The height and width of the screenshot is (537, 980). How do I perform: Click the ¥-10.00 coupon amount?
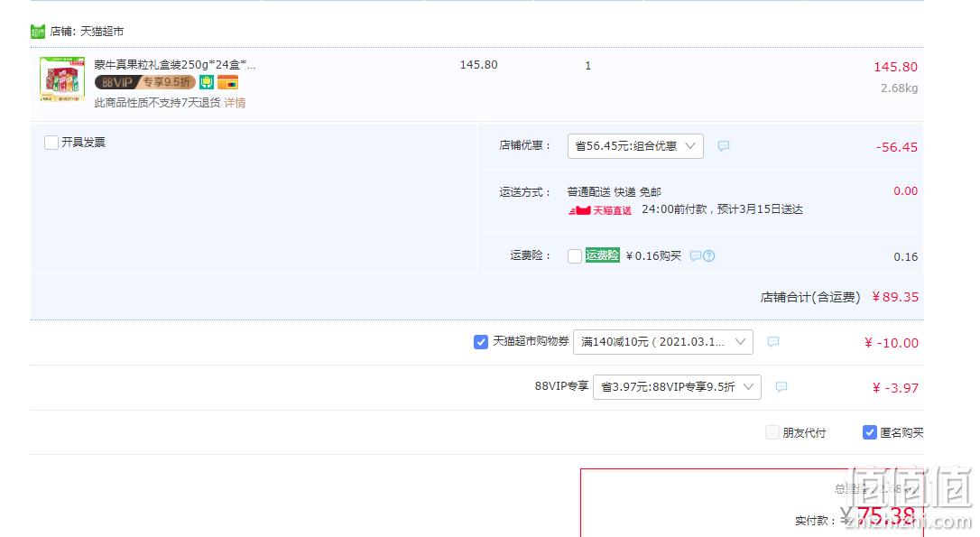[x=892, y=343]
